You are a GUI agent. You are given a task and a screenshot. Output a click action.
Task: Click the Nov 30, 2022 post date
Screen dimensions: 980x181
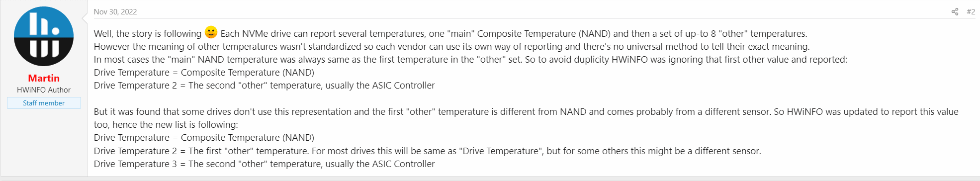click(115, 11)
